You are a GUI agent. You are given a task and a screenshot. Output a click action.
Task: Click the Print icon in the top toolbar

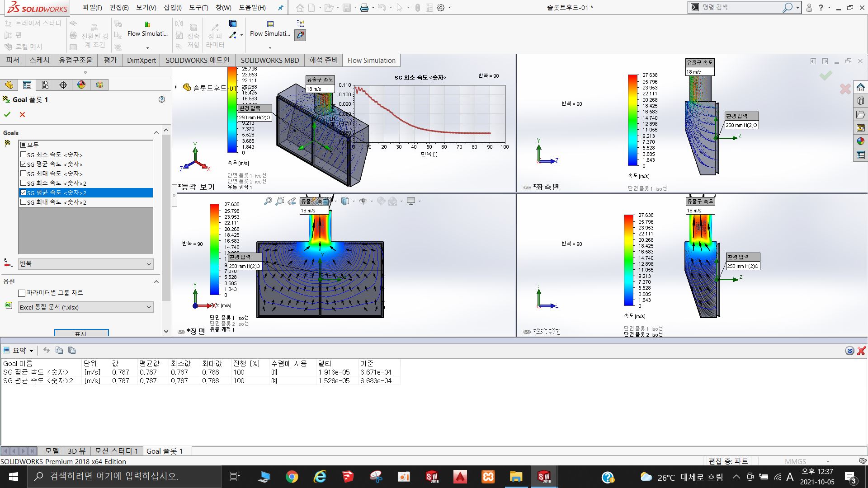pyautogui.click(x=364, y=8)
